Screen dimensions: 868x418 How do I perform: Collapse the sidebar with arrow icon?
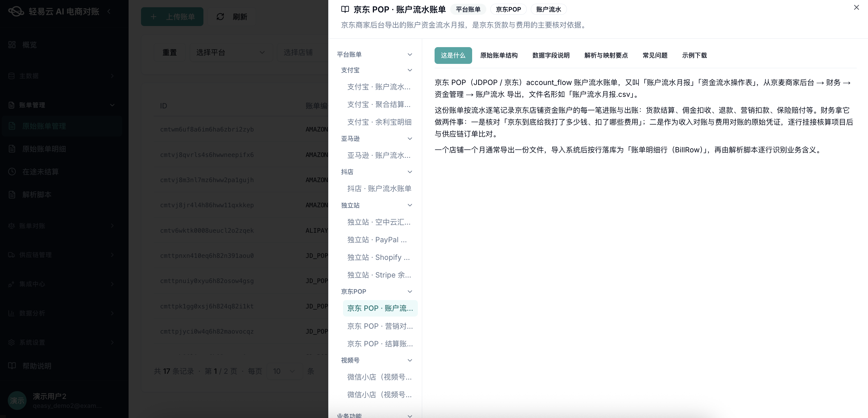click(109, 12)
